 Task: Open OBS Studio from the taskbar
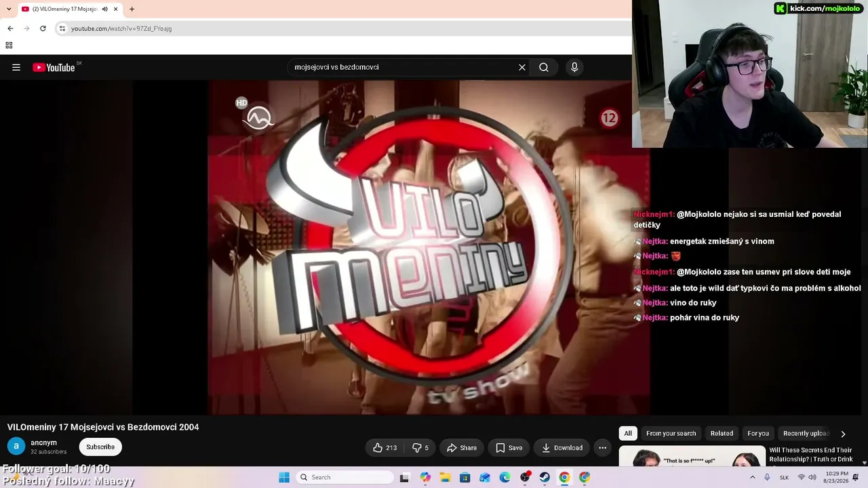click(525, 477)
